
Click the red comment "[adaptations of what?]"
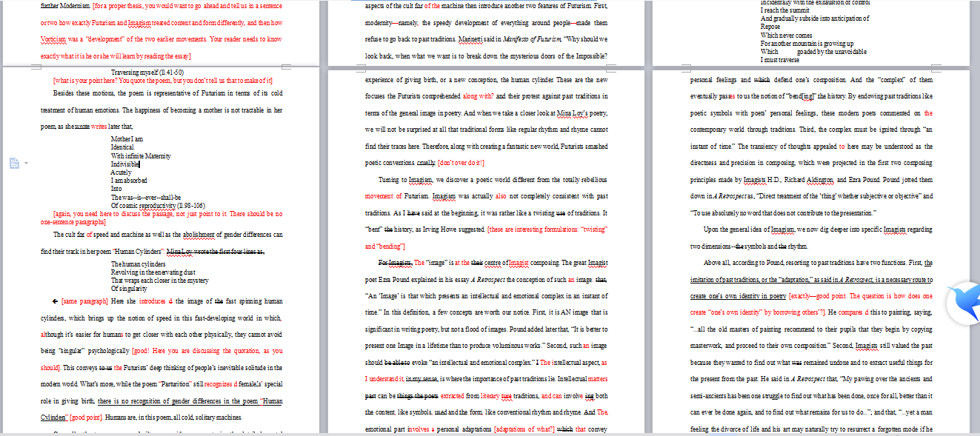(523, 429)
